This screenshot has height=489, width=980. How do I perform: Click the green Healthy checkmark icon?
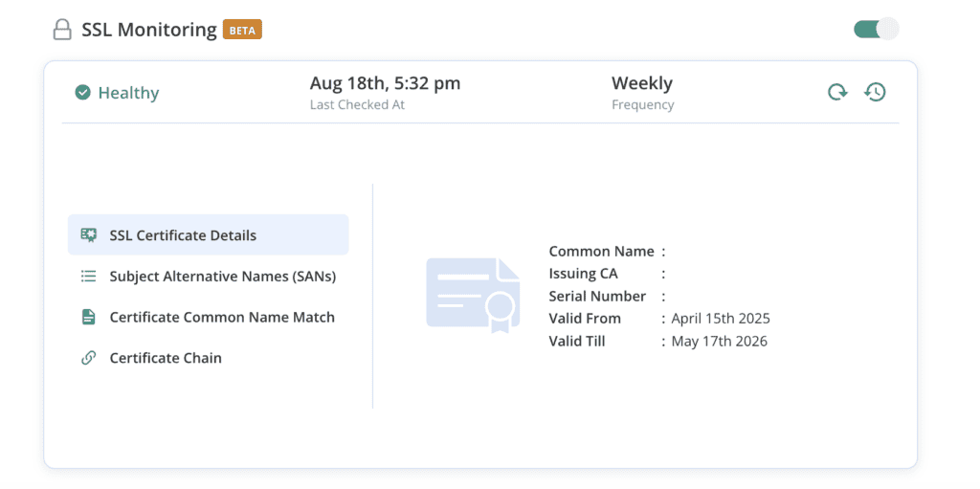click(82, 93)
